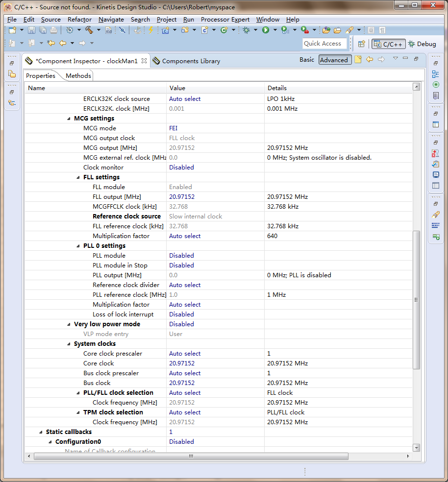This screenshot has height=482, width=448.
Task: Click the Open Type folder icon
Action: click(x=326, y=30)
